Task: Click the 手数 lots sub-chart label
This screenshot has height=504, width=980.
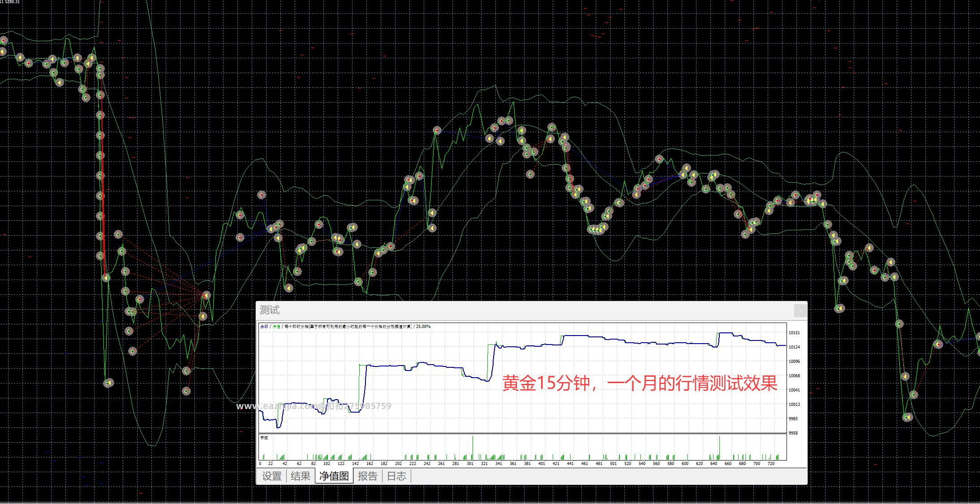Action: (264, 438)
